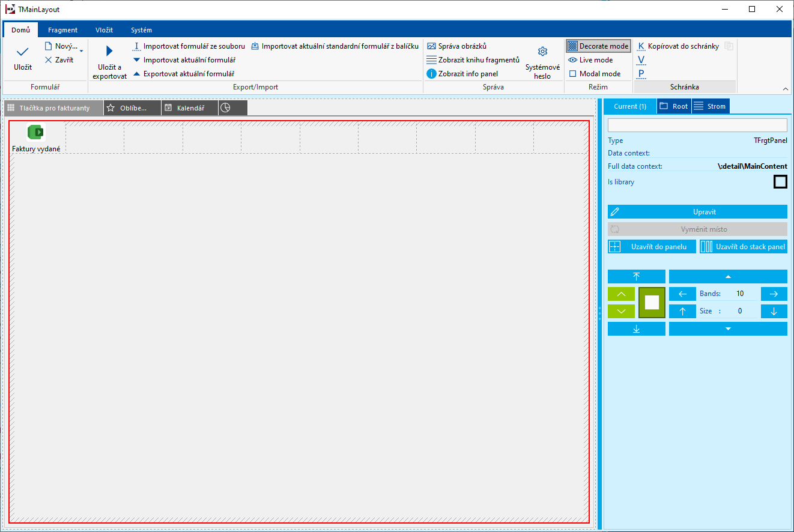The image size is (794, 532).
Task: Open the Systém ribbon tab
Action: tap(142, 30)
